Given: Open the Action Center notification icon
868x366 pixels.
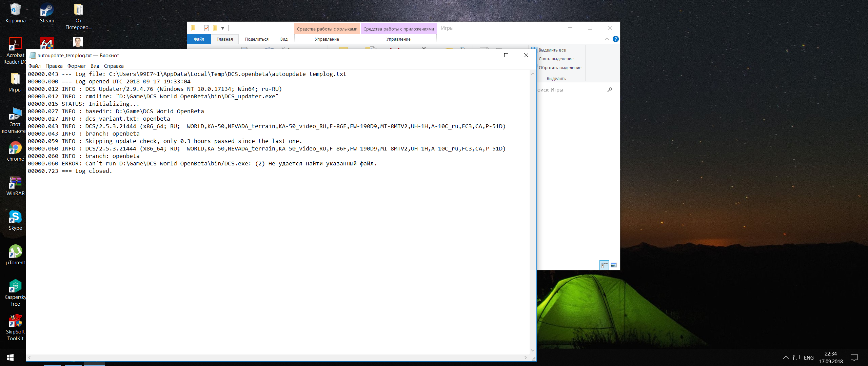Looking at the screenshot, I should [x=854, y=358].
